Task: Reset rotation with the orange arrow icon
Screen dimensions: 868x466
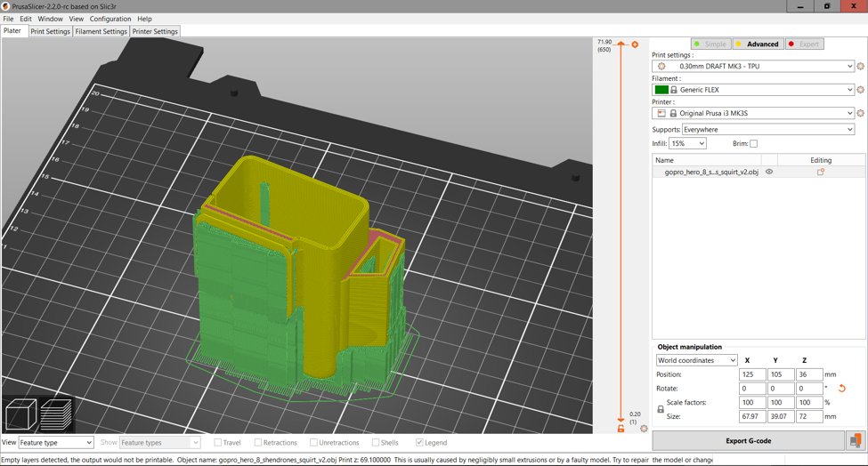Action: tap(842, 389)
